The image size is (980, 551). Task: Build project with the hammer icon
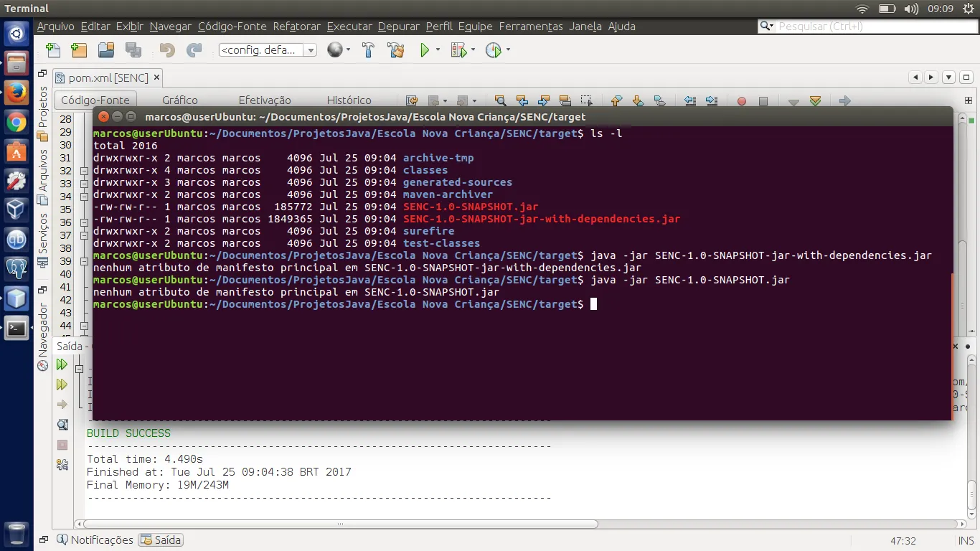point(368,50)
